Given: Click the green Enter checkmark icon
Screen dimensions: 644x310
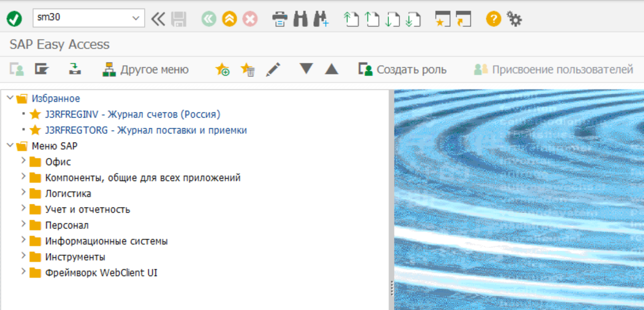Looking at the screenshot, I should click(x=14, y=19).
